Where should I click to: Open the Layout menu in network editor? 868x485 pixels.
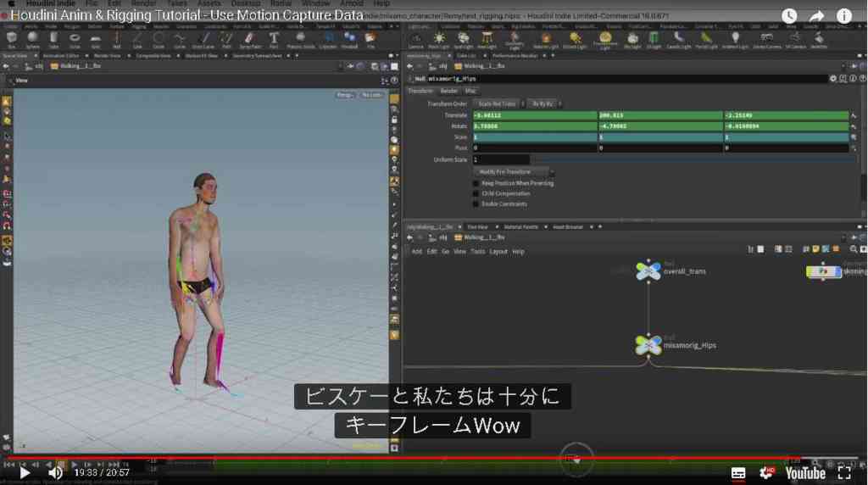point(498,252)
